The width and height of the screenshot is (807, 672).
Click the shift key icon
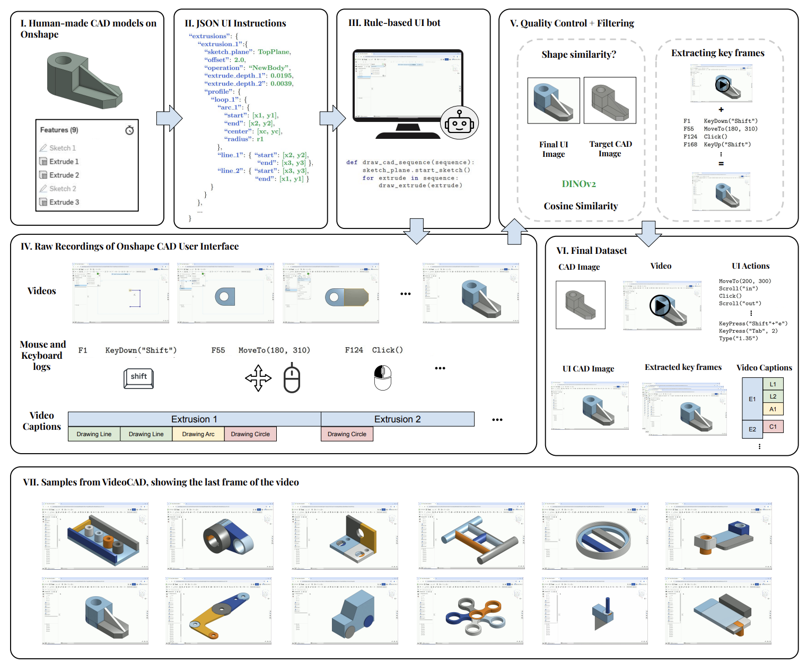point(138,378)
